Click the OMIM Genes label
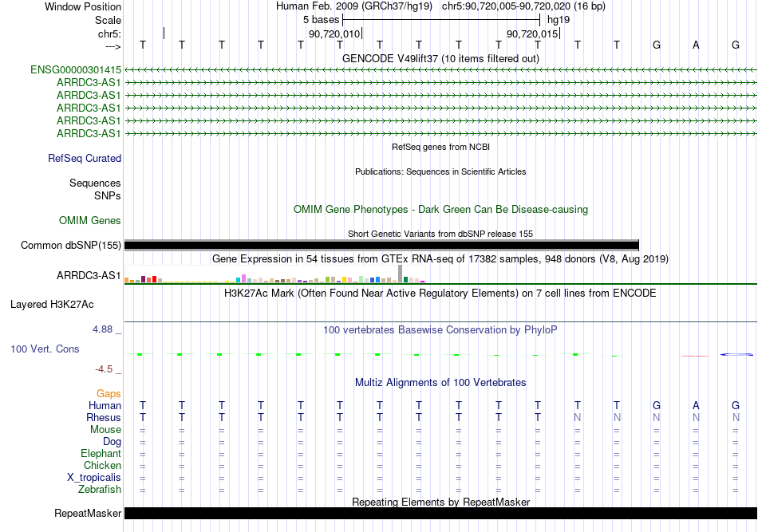 [x=89, y=220]
